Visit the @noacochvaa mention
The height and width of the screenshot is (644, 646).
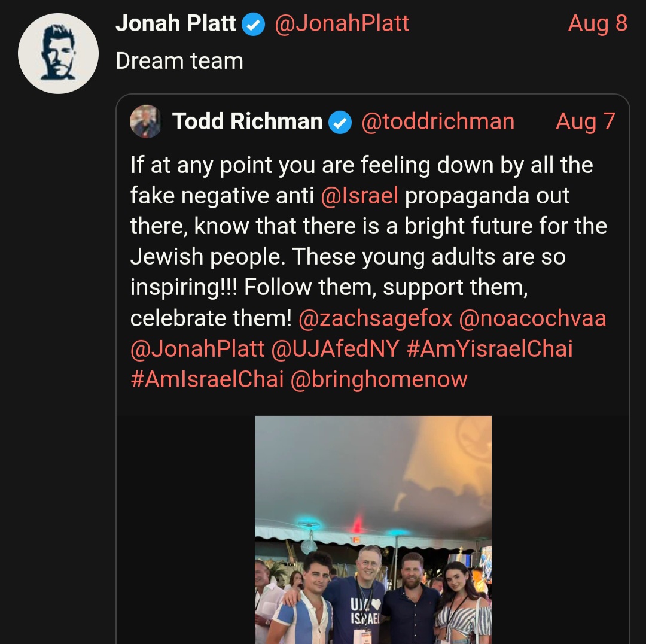[532, 318]
